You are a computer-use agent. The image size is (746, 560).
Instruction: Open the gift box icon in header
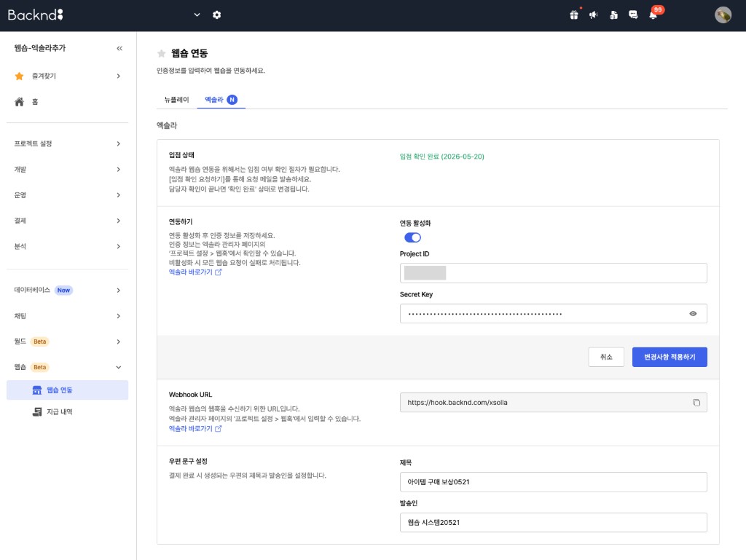coord(574,15)
